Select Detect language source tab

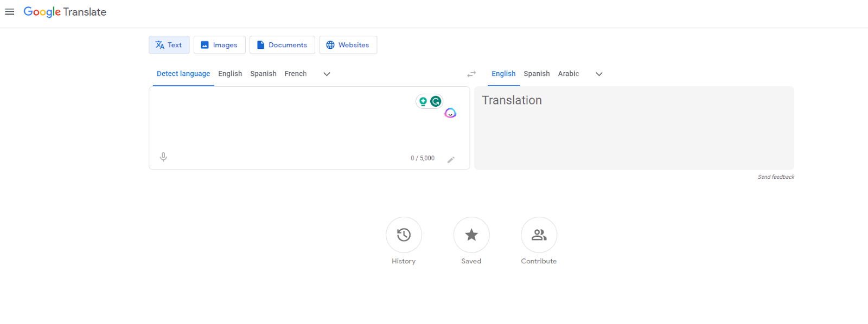[183, 74]
